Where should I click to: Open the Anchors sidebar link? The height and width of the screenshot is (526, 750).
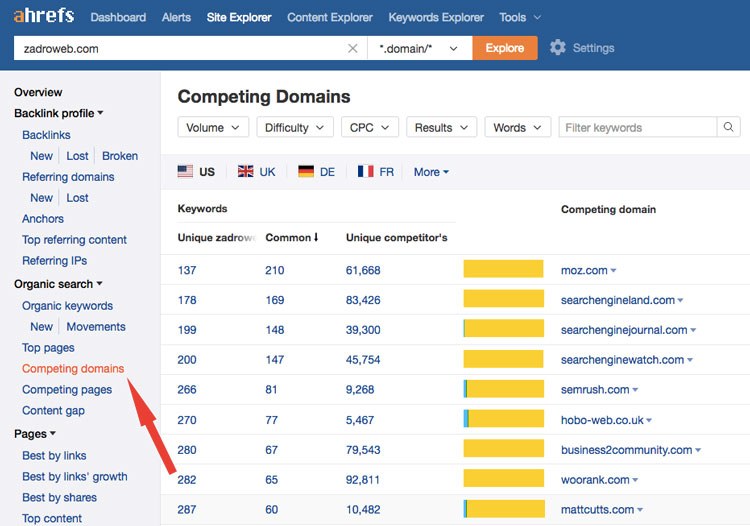click(43, 219)
